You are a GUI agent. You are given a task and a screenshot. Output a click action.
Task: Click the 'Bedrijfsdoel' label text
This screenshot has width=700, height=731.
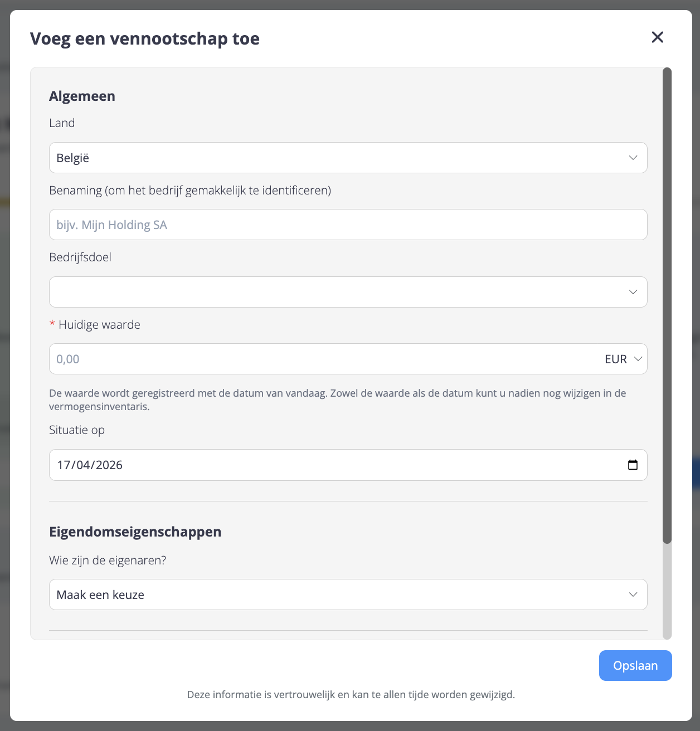[x=80, y=257]
